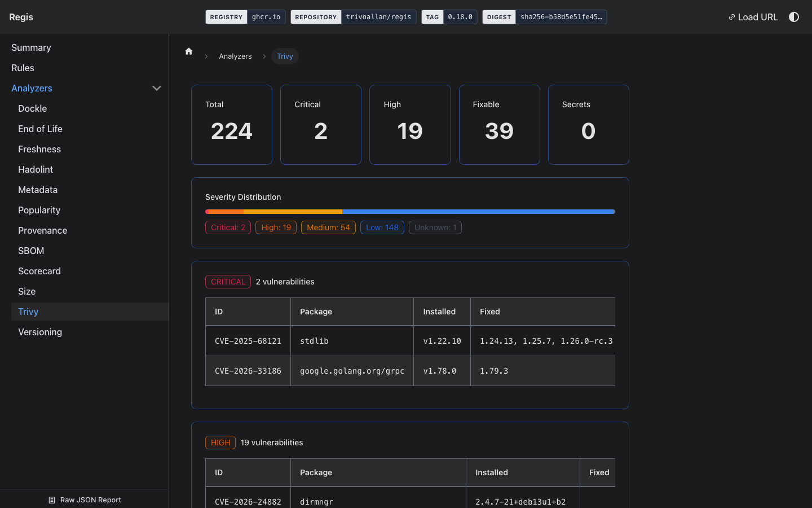Open the Raw JSON Report
Screen dimensions: 812x508
pos(85,500)
